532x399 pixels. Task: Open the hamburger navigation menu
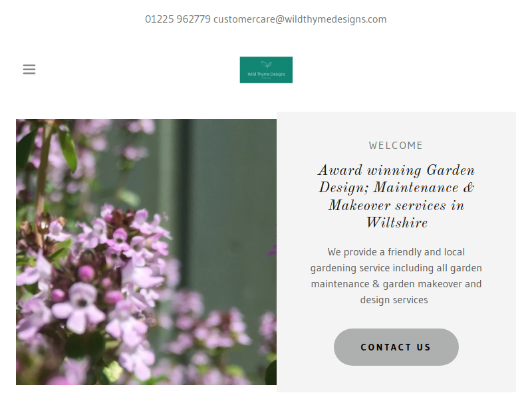29,69
